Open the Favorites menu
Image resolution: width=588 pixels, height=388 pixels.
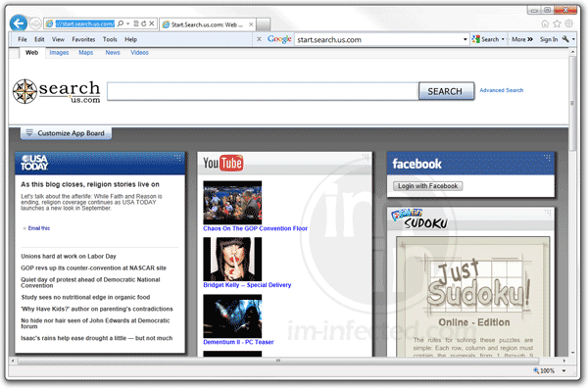83,39
